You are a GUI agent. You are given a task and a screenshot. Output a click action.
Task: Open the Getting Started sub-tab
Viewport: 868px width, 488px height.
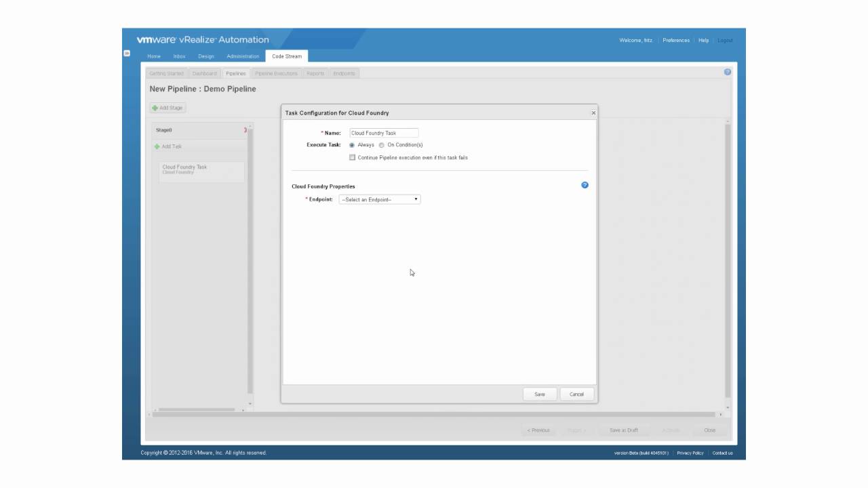tap(166, 73)
